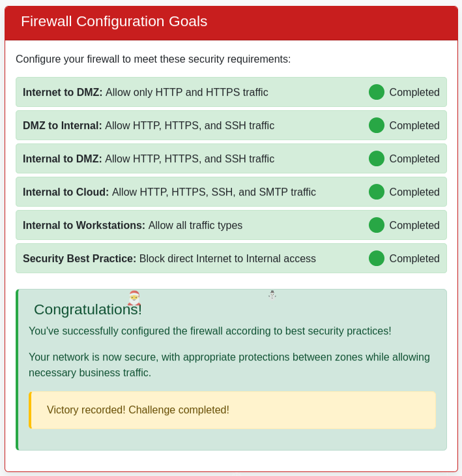
Task: Click the 'Your network is now secure' paragraph
Action: tap(229, 365)
